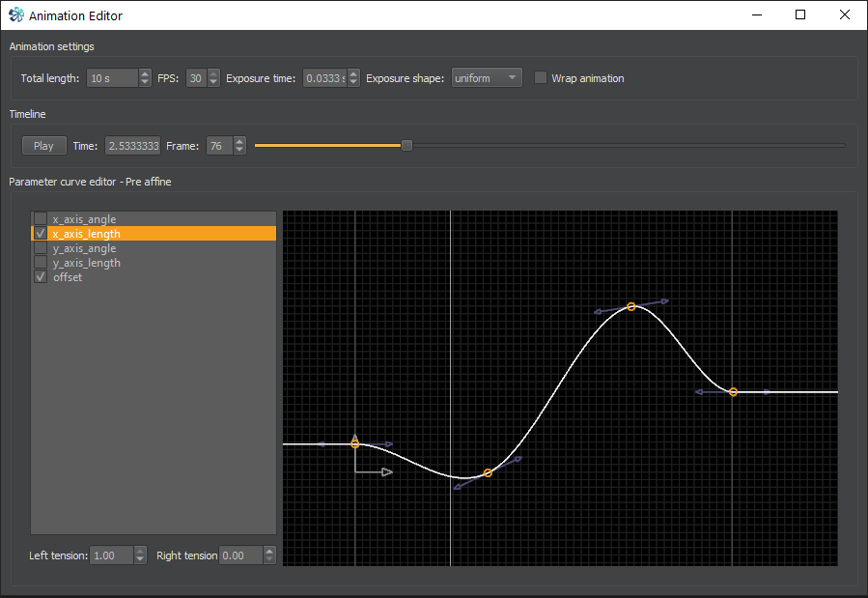Click the timeline slider handle
Viewport: 868px width, 598px height.
pos(406,145)
